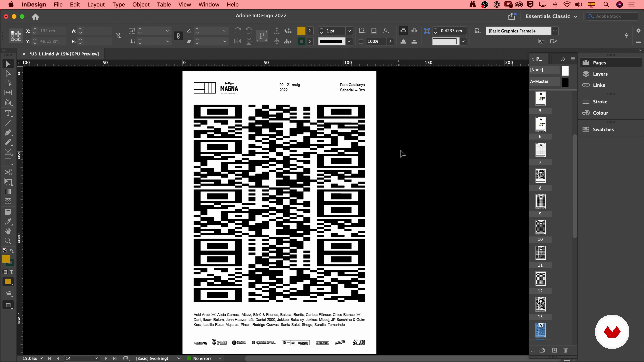Expand the No errors preflight menu
This screenshot has width=644, height=362.
click(x=220, y=358)
